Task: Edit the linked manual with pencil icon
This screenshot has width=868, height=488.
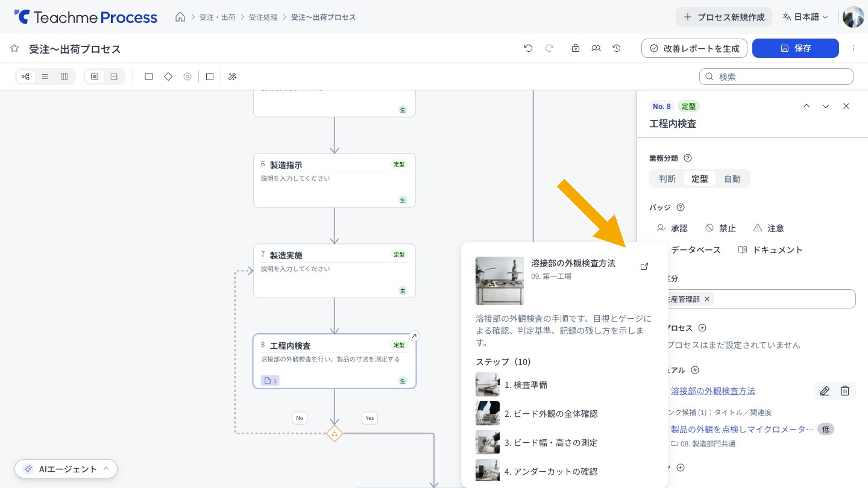Action: [825, 390]
